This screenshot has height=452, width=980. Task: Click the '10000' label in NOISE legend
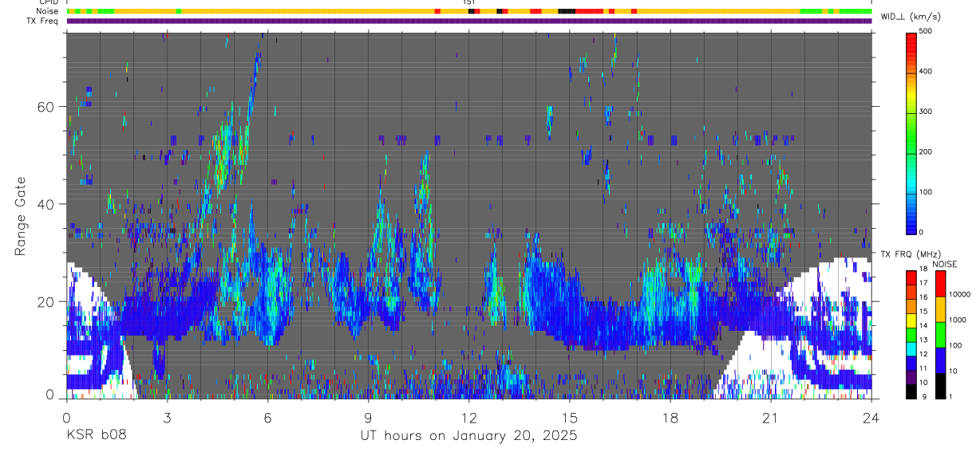pos(959,295)
